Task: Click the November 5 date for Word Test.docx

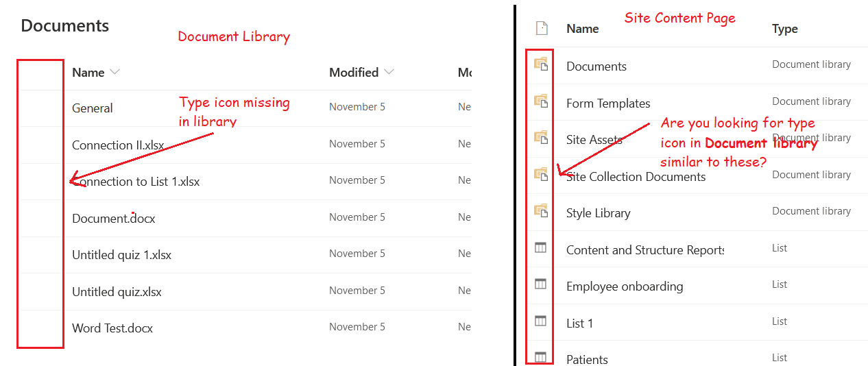Action: click(x=357, y=327)
